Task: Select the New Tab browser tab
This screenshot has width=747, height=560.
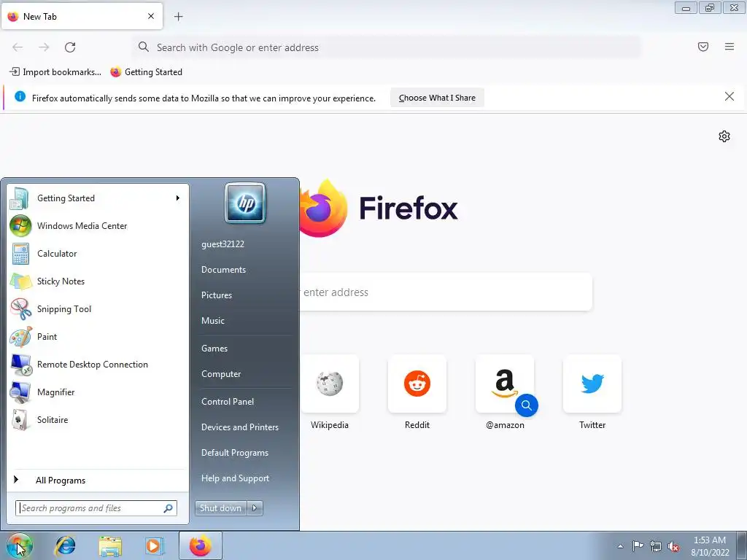Action: [x=82, y=16]
